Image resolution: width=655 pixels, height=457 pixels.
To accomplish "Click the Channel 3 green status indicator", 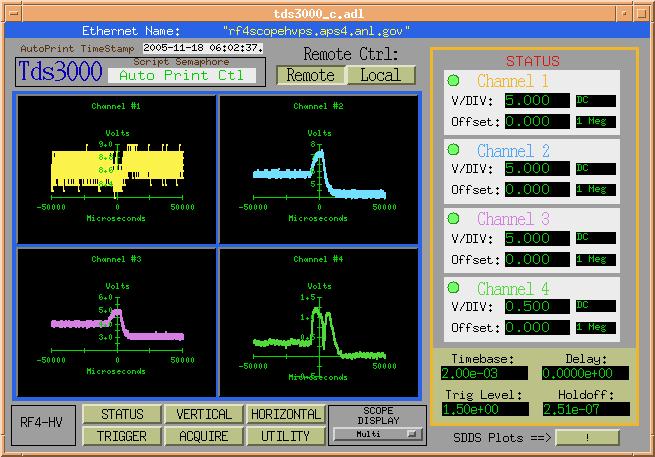I will (453, 218).
